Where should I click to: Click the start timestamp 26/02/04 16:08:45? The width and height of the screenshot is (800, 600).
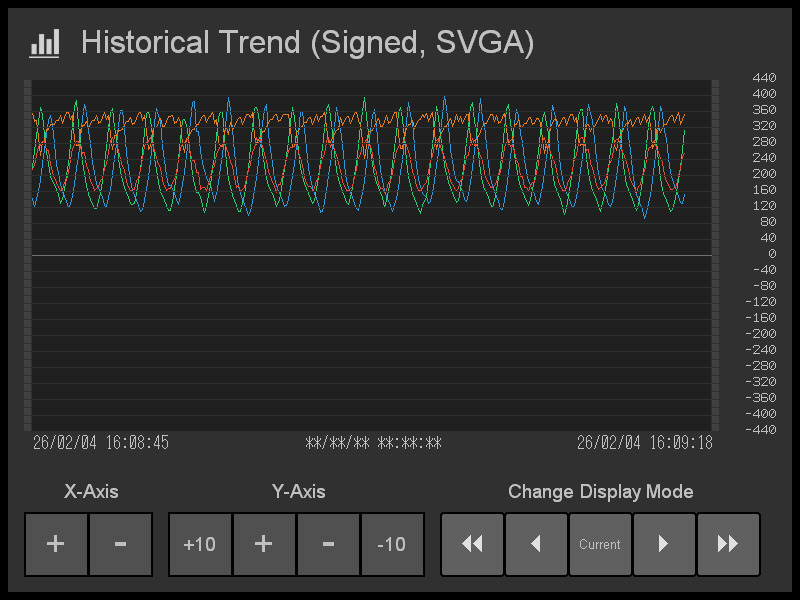coord(101,442)
